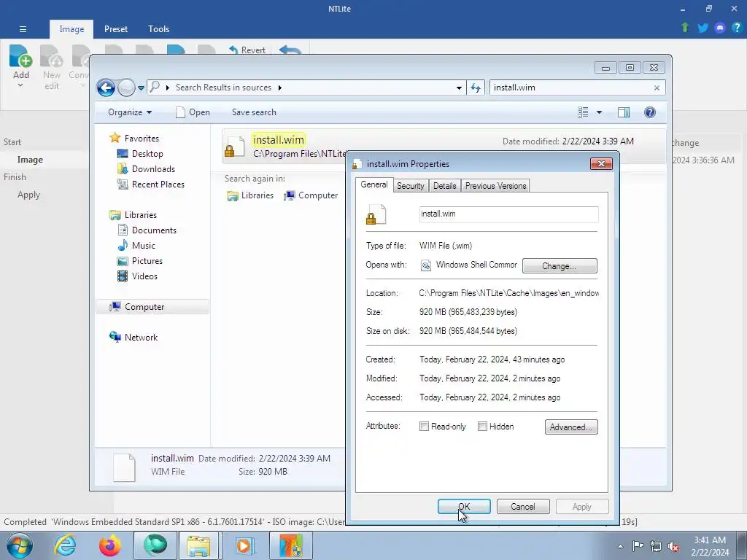Toggle the Hidden attribute checkbox
Viewport: 747px width, 560px height.
tap(482, 426)
